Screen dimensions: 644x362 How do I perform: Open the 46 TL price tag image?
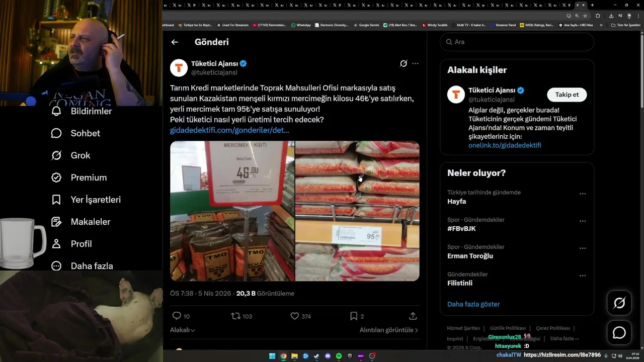click(232, 211)
